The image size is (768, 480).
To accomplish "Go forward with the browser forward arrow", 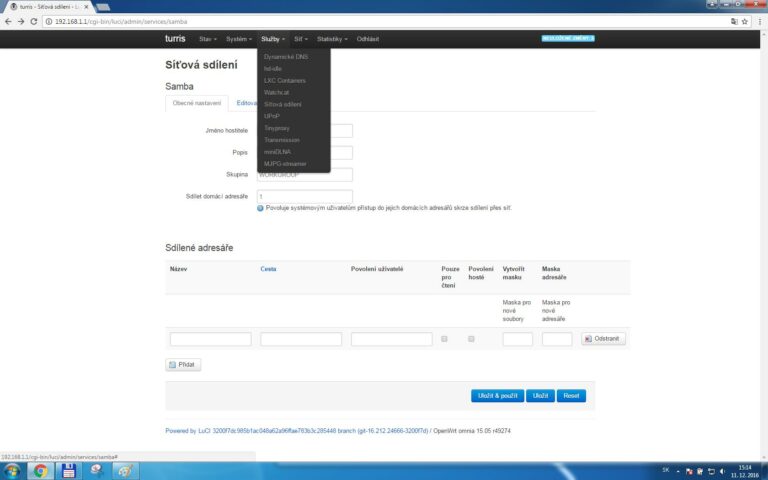I will point(21,22).
